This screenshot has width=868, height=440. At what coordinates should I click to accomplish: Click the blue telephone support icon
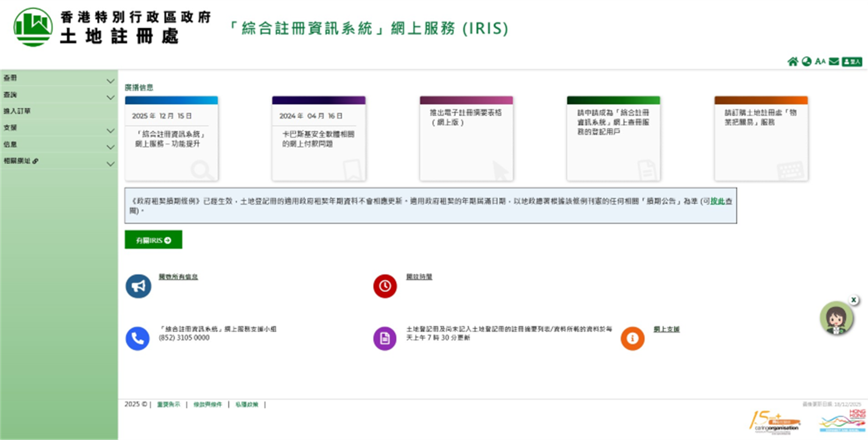137,338
